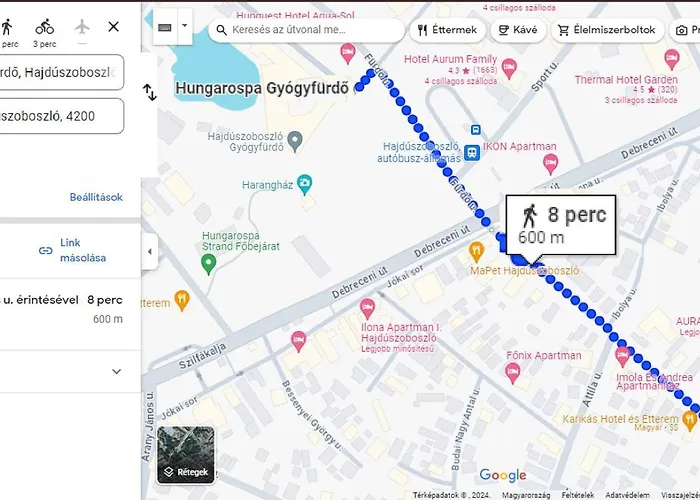Viewport: 700px width, 500px height.
Task: Click the Ilona Apartman I. pin
Action: 367,309
